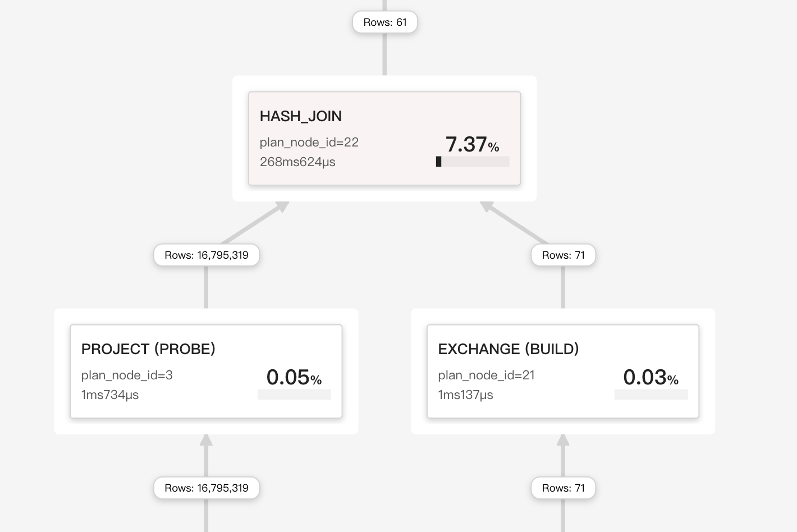Viewport: 797px width, 532px height.
Task: Click the 7.37% cost value
Action: [472, 144]
